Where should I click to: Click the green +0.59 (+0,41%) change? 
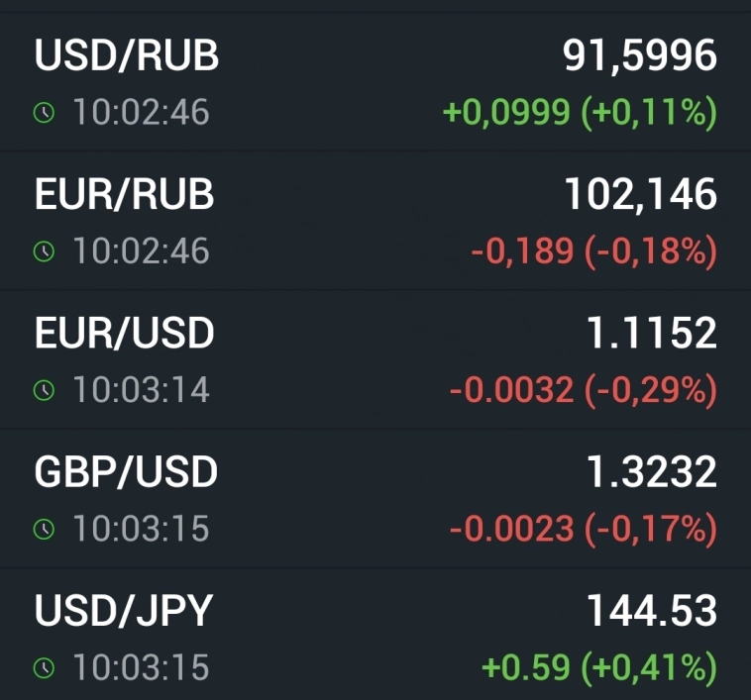(x=598, y=668)
